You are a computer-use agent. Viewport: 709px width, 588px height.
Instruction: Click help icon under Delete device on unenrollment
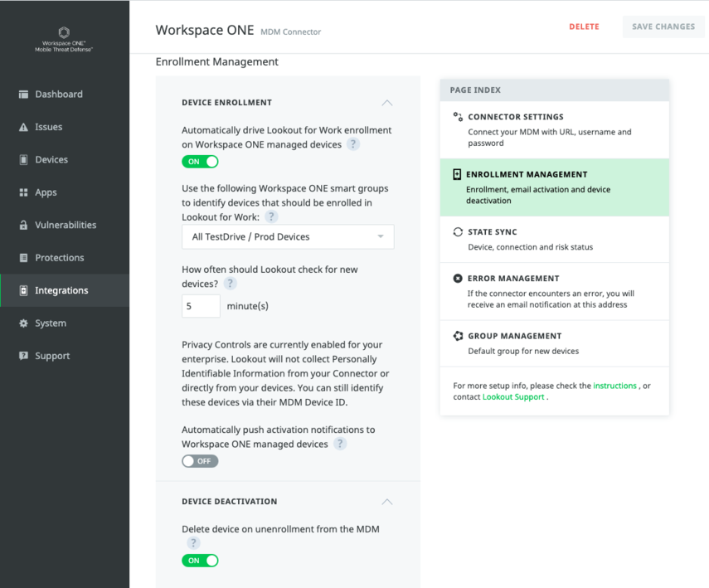pos(193,543)
